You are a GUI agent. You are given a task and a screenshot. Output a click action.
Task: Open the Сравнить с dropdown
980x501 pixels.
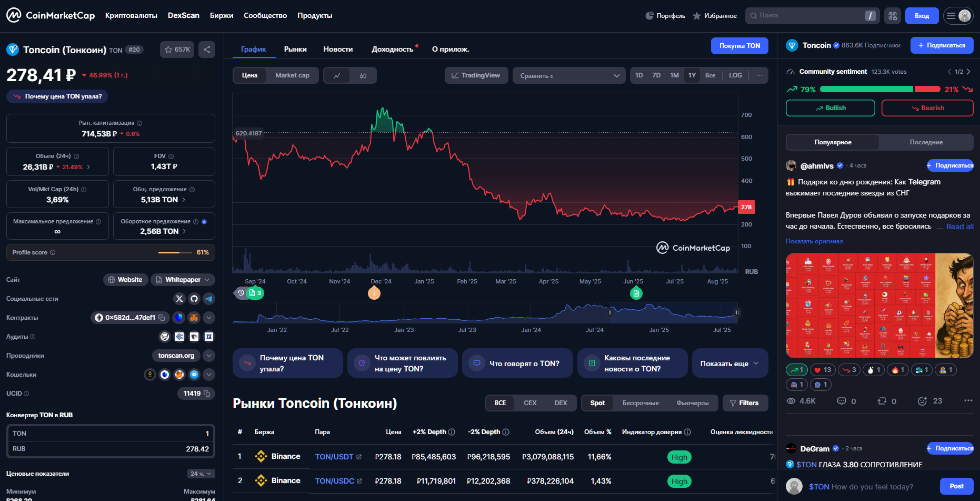(569, 75)
